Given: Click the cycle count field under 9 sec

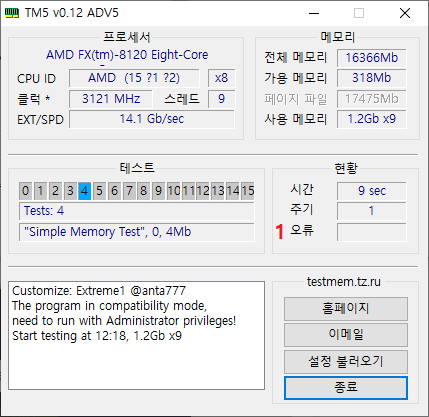Looking at the screenshot, I should point(372,211).
